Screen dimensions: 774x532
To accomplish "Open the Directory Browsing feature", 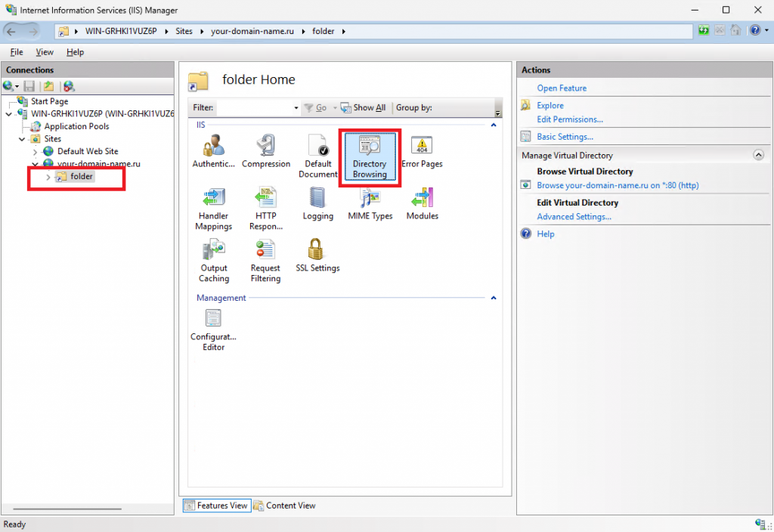I will 370,156.
